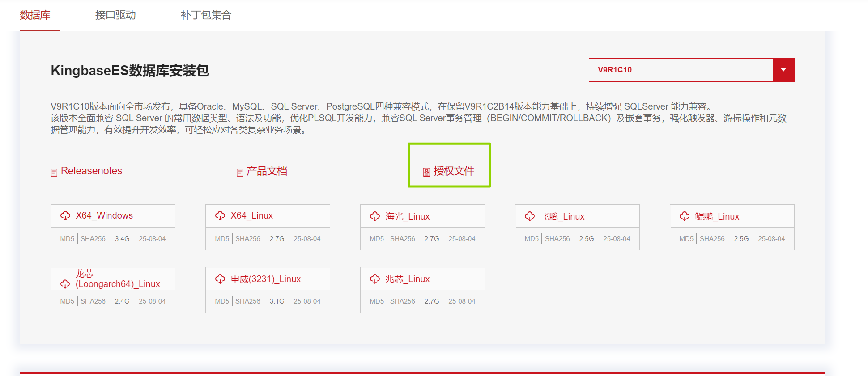868x376 pixels.
Task: Select the V9R1C10 version combo box
Action: [x=692, y=70]
